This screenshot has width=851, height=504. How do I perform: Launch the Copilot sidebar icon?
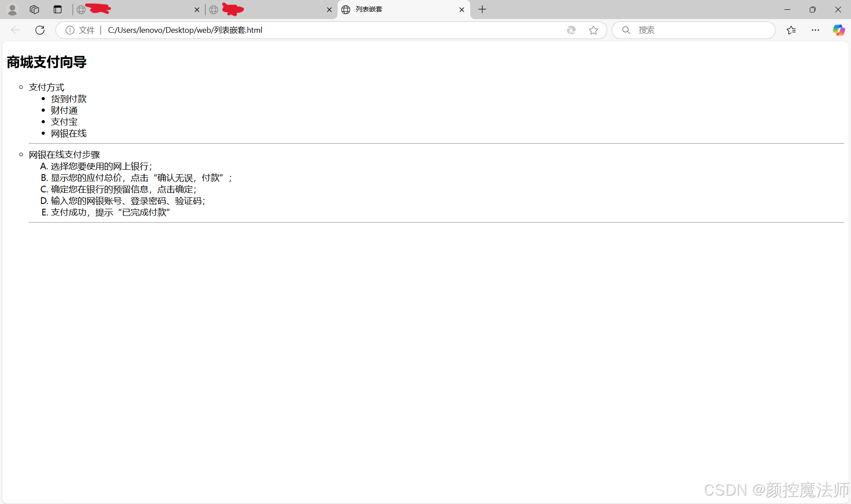[839, 30]
